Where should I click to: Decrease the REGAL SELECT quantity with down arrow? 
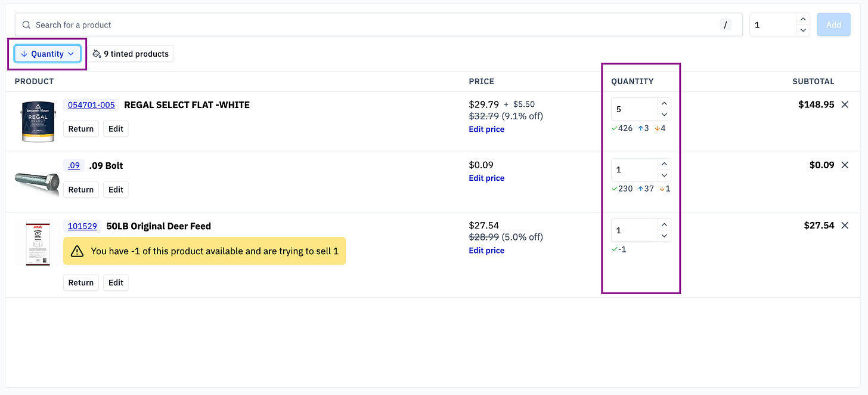(664, 115)
